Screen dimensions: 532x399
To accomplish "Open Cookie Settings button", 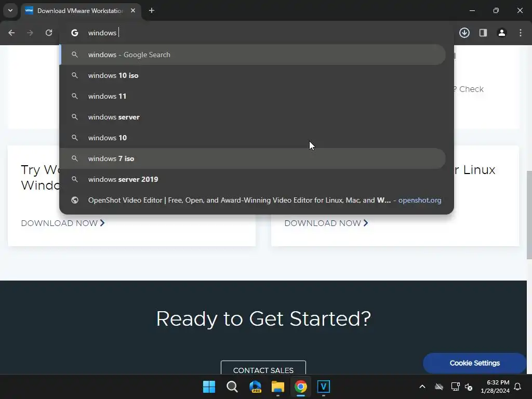I will pos(475,363).
